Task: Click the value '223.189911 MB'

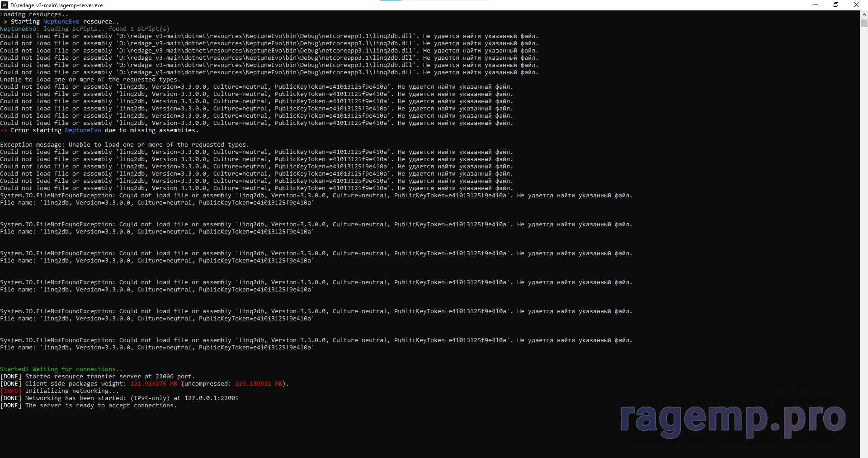Action: click(259, 384)
